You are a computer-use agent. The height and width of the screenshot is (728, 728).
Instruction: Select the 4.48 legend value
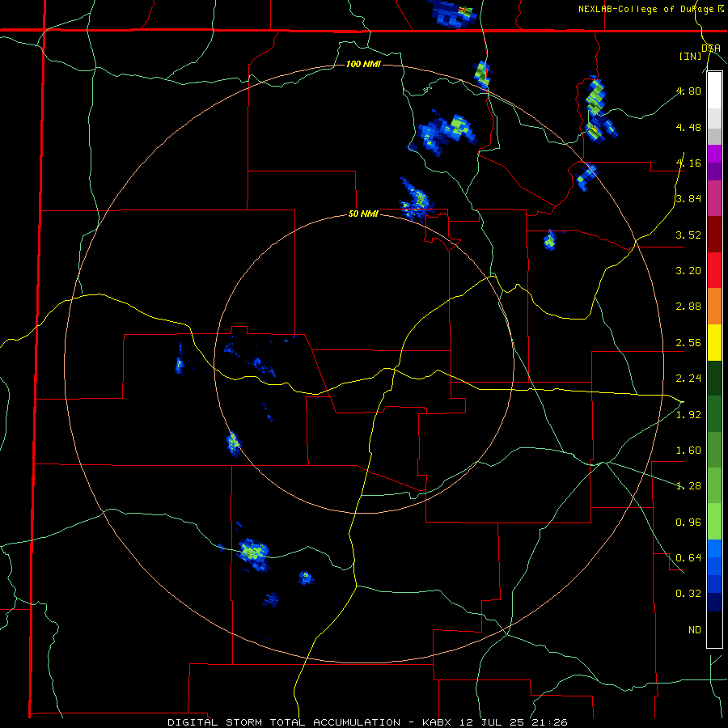688,127
